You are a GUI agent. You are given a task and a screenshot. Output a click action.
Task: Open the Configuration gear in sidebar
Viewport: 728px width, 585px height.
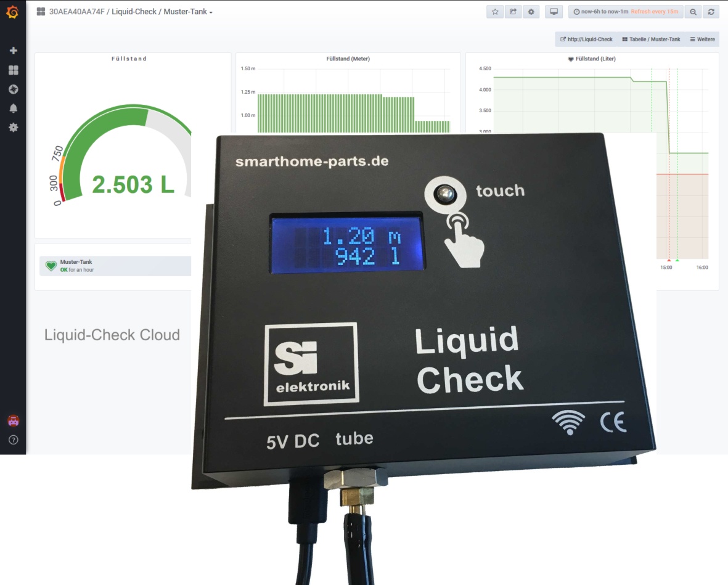(x=14, y=127)
